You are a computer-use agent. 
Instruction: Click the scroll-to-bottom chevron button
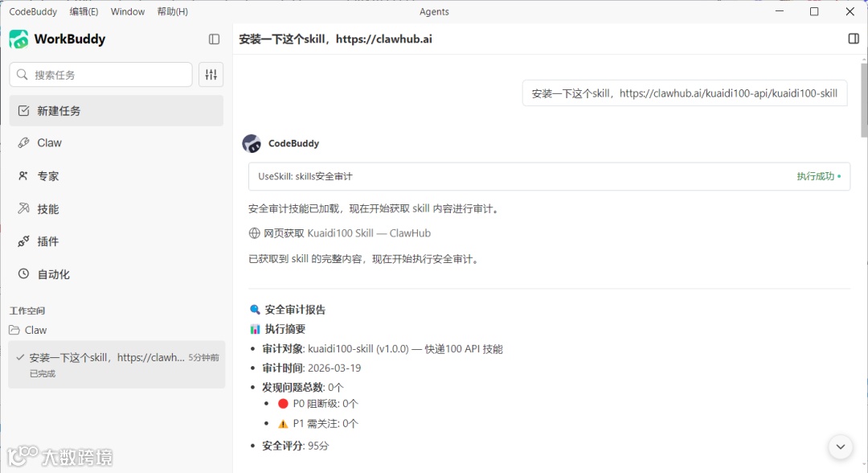click(841, 447)
